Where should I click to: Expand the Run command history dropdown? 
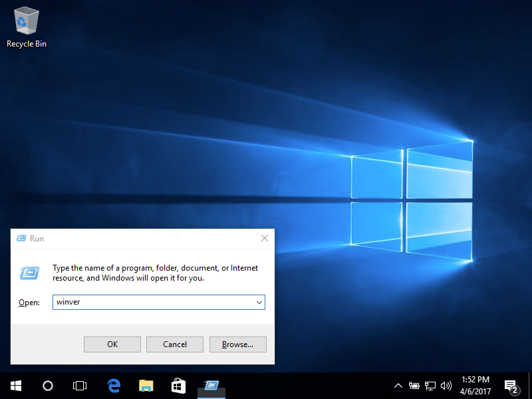[260, 302]
